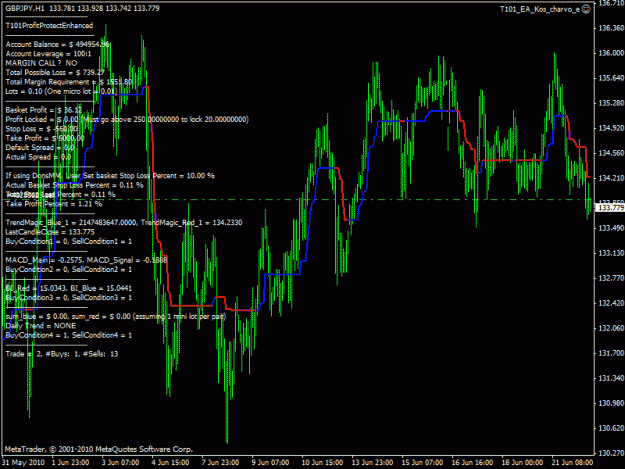Viewport: 625px width, 469px height.
Task: Click the Daily Trend = NONE text
Action: pyautogui.click(x=41, y=326)
